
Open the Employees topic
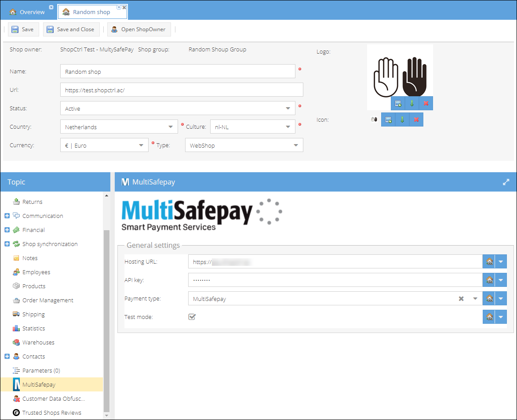click(x=36, y=272)
